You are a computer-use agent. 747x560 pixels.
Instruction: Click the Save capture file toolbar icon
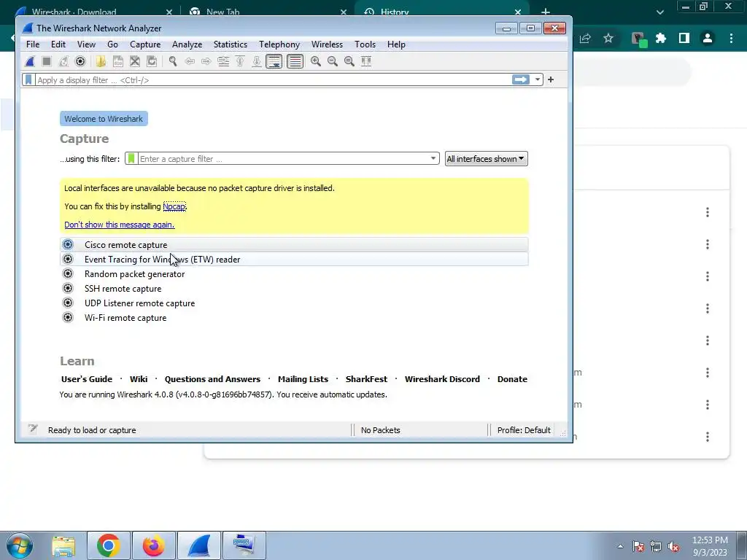[x=117, y=61]
